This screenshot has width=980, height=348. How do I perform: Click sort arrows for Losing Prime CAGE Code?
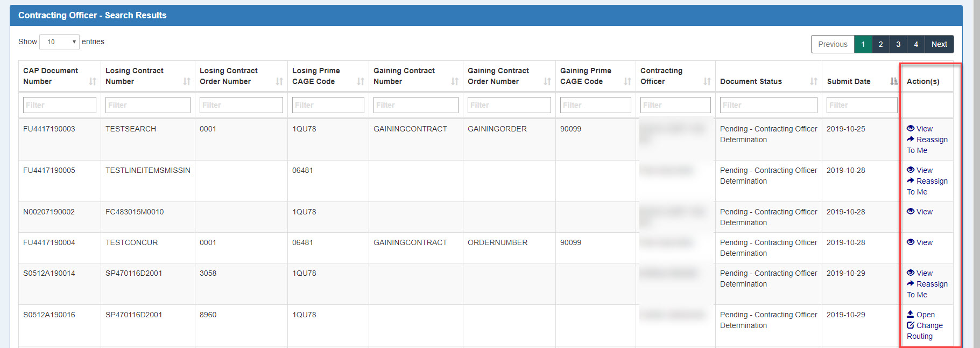(361, 81)
